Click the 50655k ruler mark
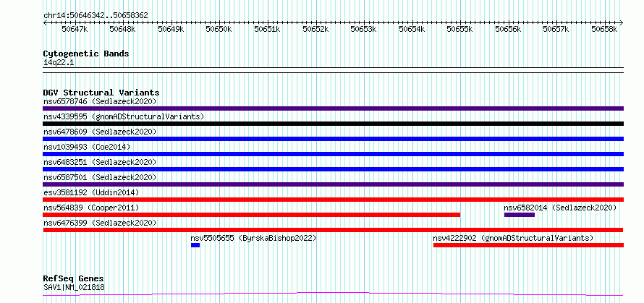 460,29
